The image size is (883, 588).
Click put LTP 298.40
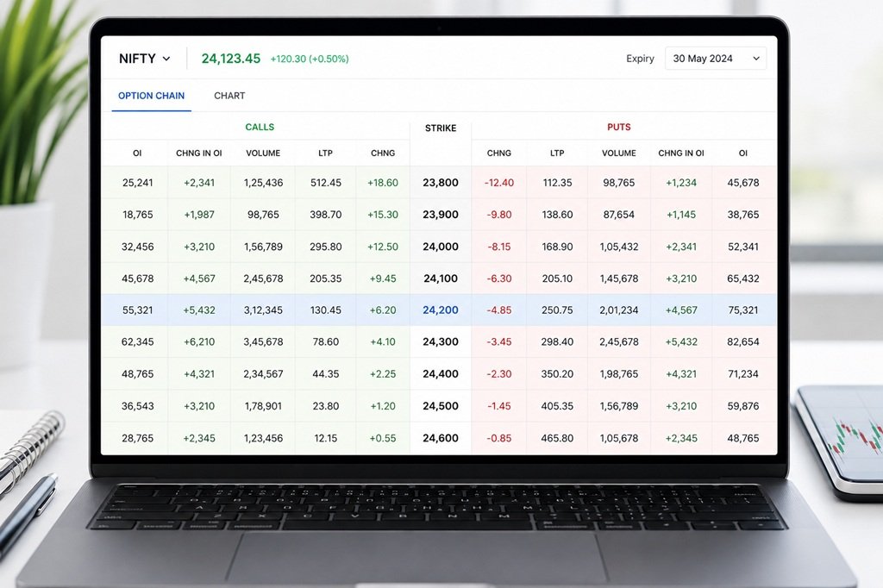click(557, 342)
